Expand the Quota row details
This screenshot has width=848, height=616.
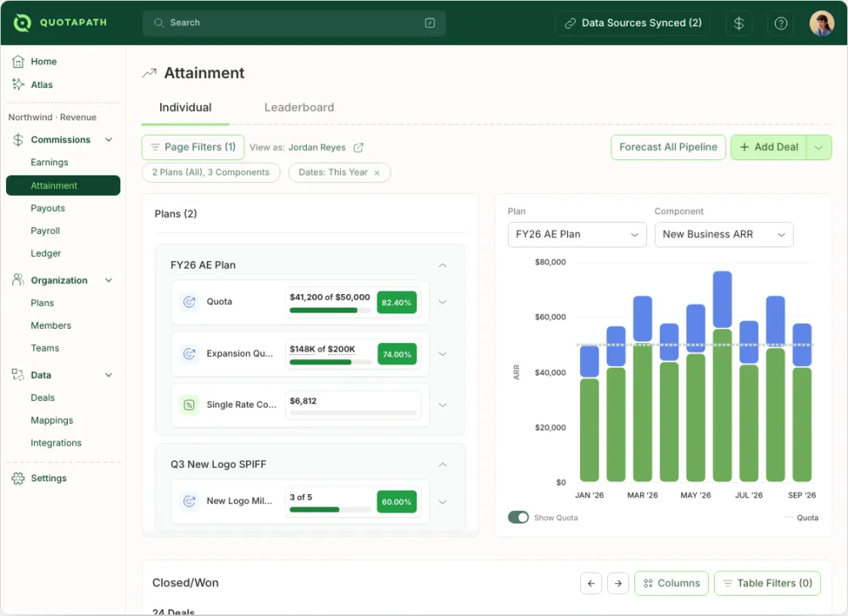pyautogui.click(x=443, y=302)
